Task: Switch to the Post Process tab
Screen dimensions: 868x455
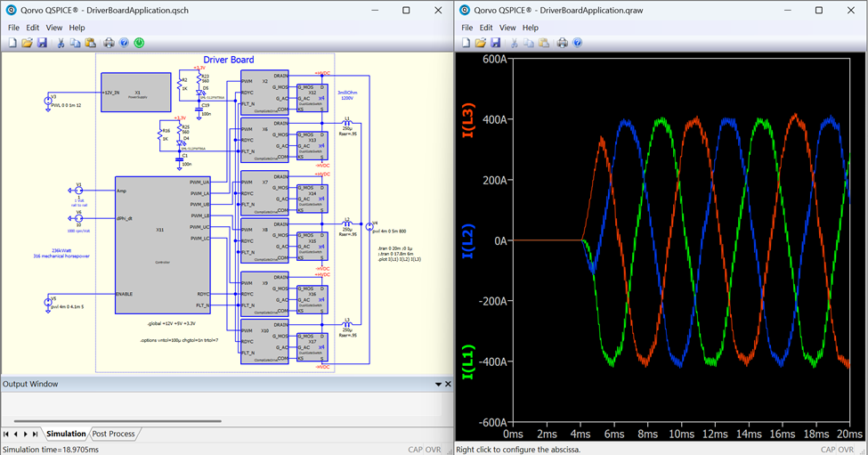Action: pyautogui.click(x=113, y=435)
